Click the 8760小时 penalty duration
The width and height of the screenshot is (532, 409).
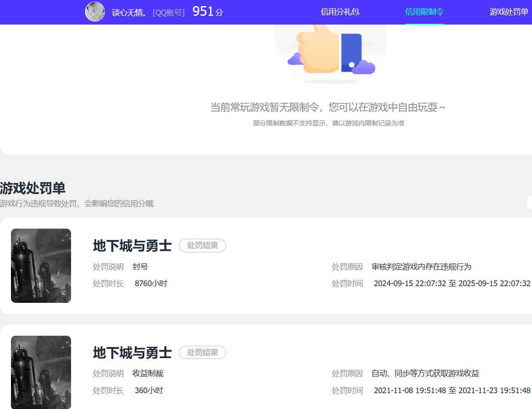tap(151, 283)
